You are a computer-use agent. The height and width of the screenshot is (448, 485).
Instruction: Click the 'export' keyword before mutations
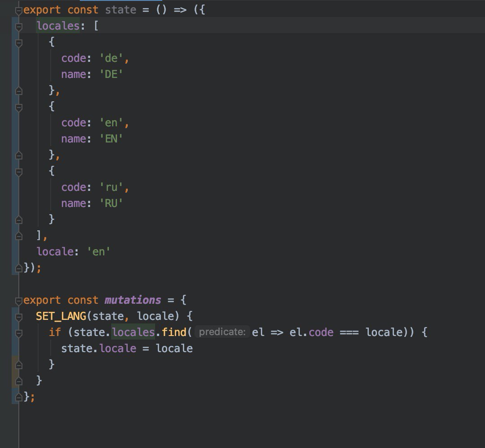pyautogui.click(x=42, y=300)
